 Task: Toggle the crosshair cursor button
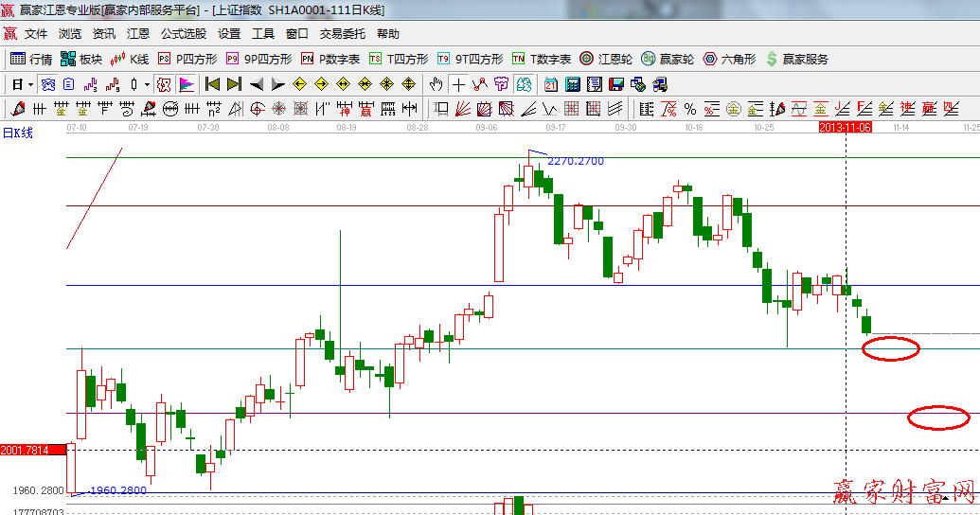pyautogui.click(x=458, y=84)
